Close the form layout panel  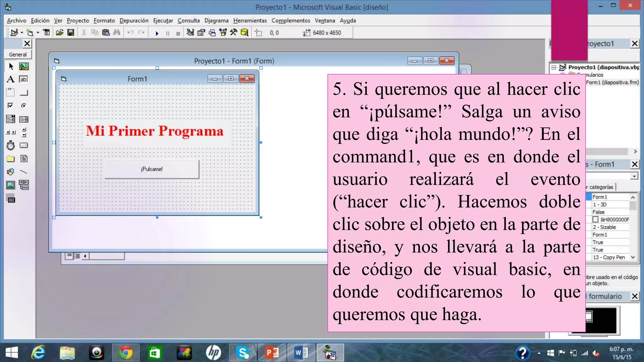tap(635, 296)
